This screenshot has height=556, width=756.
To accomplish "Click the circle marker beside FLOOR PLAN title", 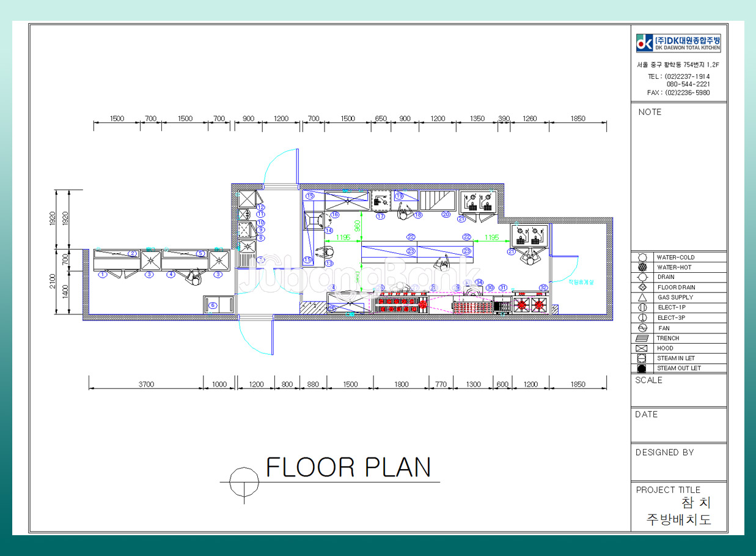I will click(x=243, y=481).
